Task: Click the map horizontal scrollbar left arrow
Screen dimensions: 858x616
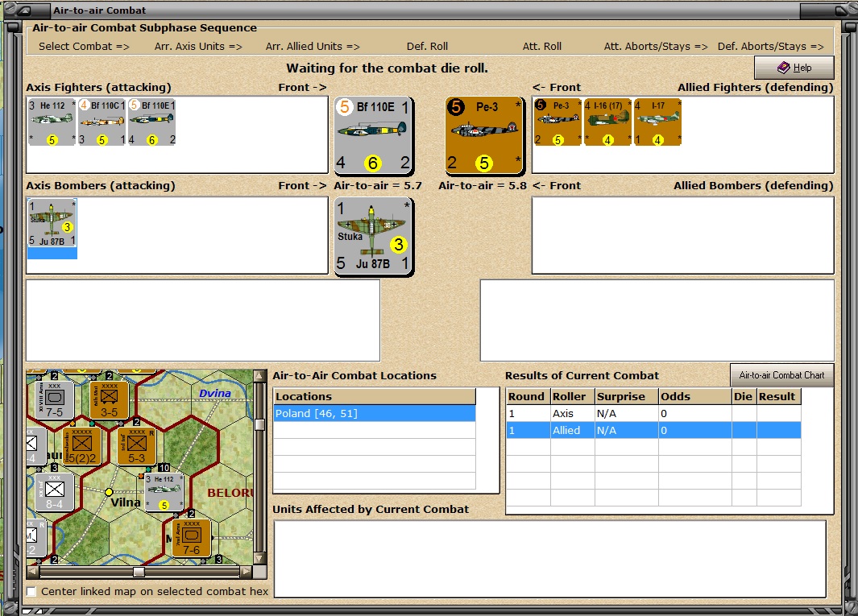Action: 33,572
